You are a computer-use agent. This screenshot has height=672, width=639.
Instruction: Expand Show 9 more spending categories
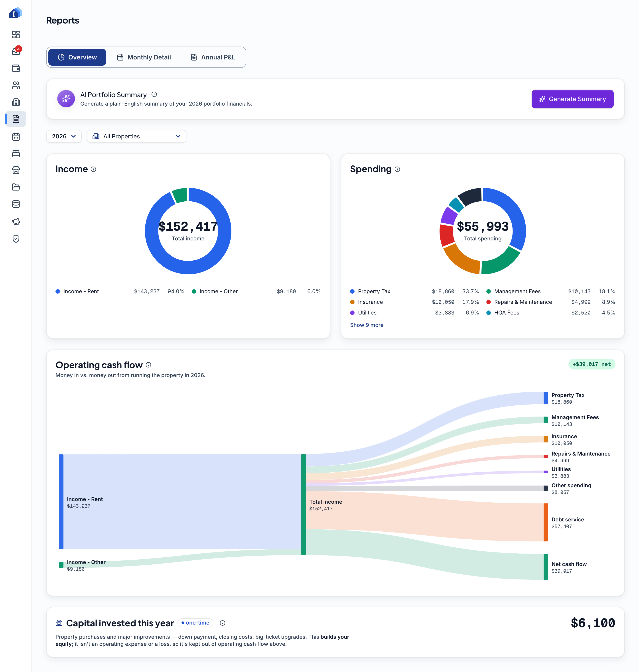pos(367,325)
